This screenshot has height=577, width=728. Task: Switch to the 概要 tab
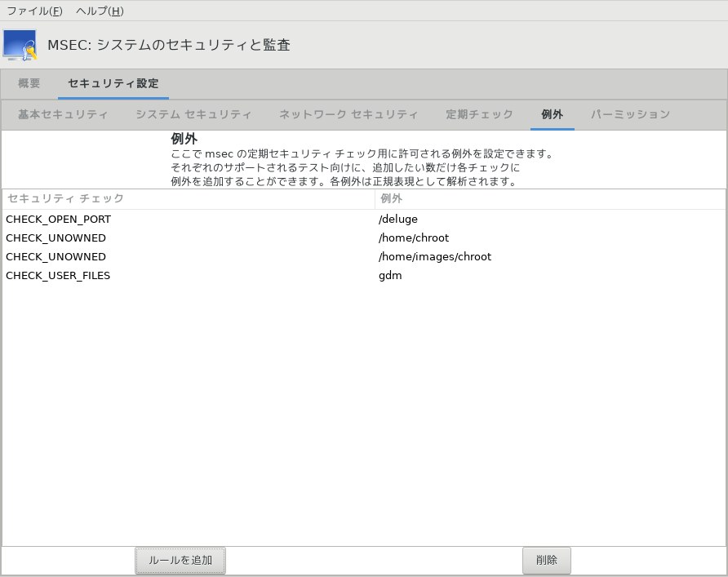[x=29, y=83]
